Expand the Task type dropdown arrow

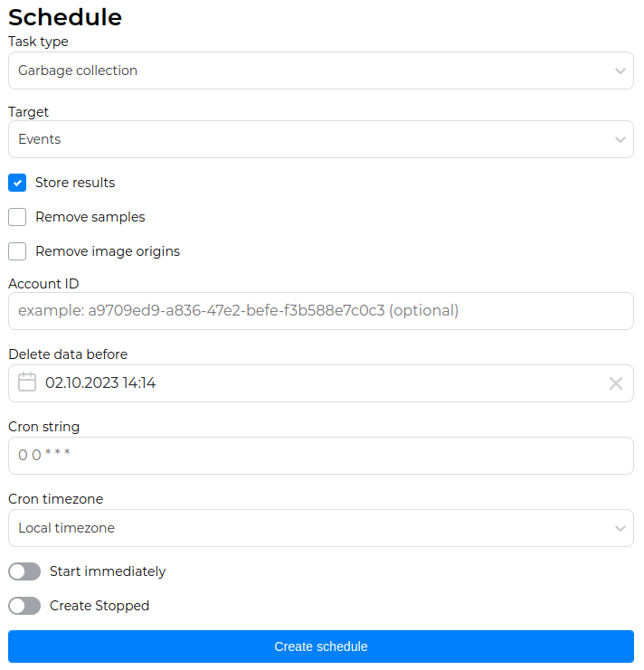(x=620, y=71)
